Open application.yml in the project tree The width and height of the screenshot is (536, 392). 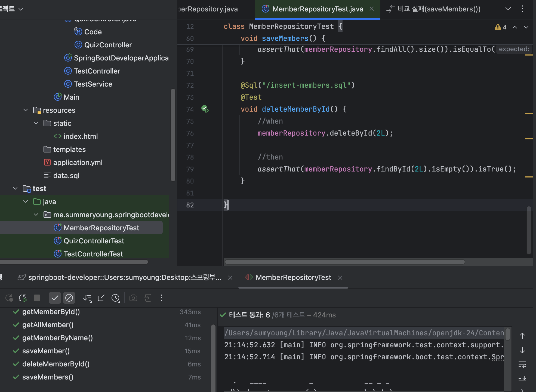(78, 163)
